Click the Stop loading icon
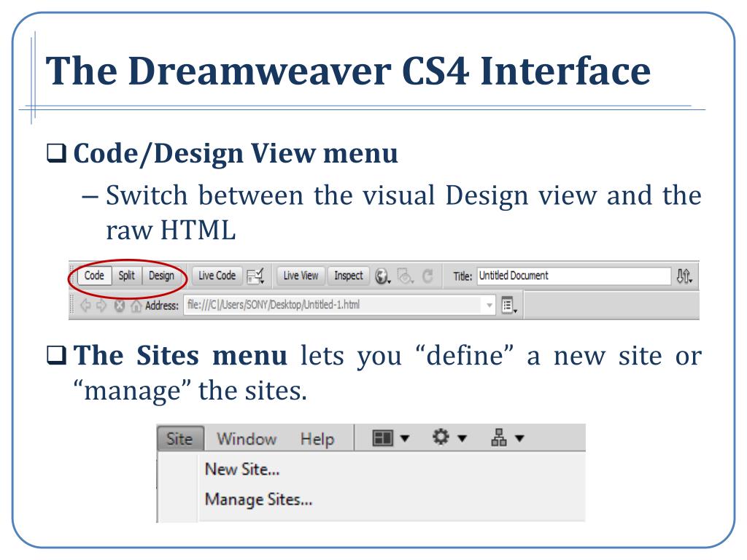The height and width of the screenshot is (560, 747). point(120,306)
